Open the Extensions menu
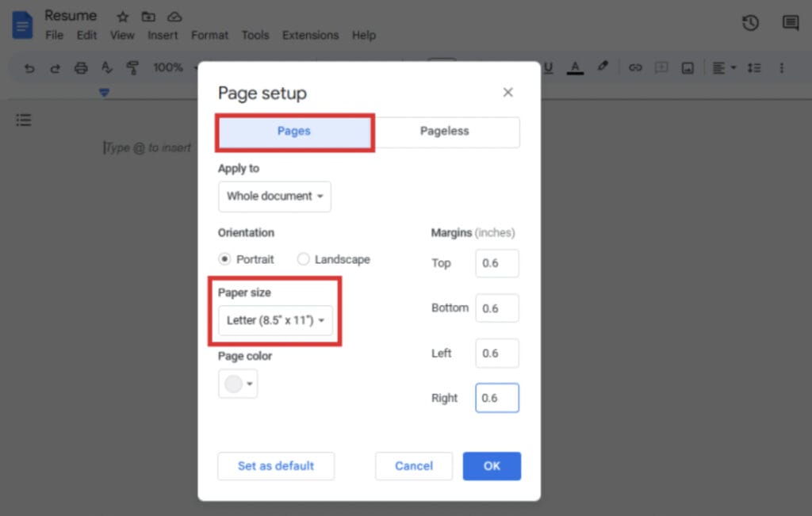Viewport: 812px width, 516px height. (x=310, y=35)
